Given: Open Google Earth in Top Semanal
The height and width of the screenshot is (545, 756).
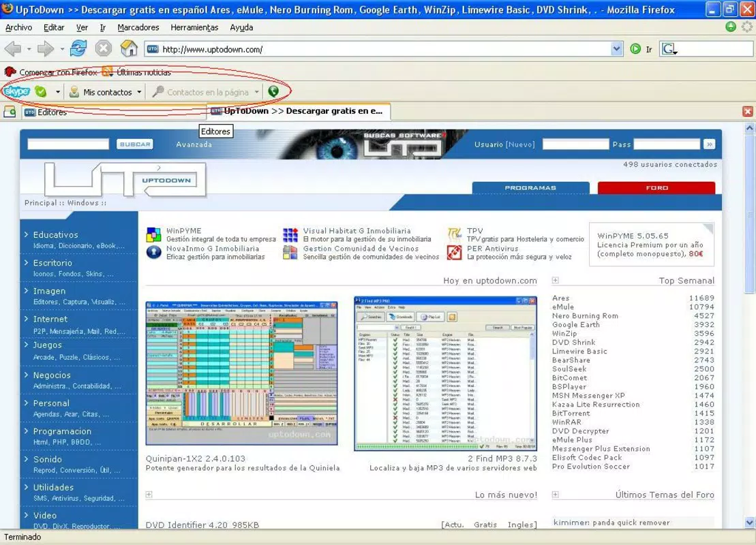Looking at the screenshot, I should coord(576,325).
